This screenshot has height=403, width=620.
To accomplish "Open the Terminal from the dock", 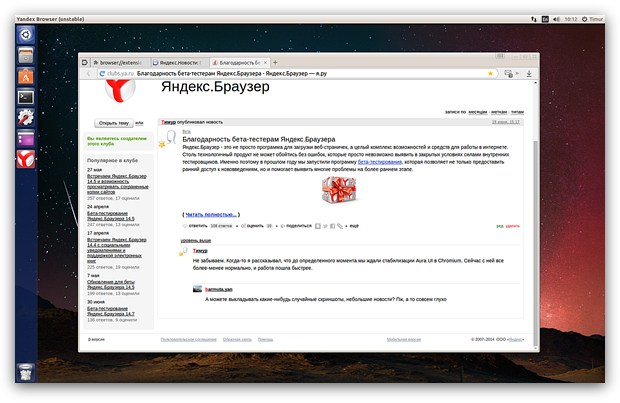I will tap(26, 97).
